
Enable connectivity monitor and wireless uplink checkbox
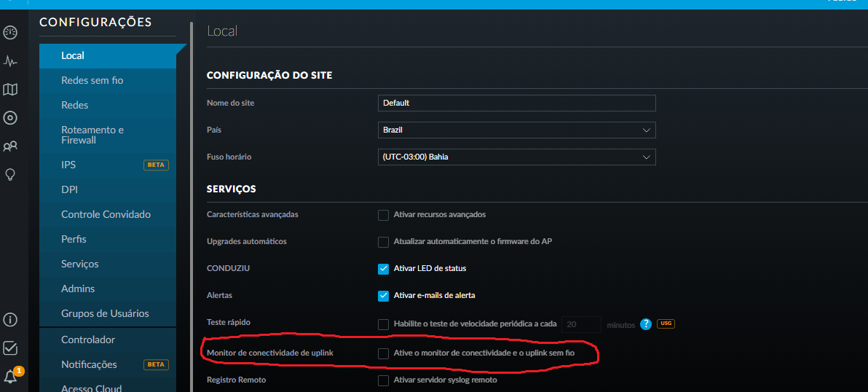[383, 353]
